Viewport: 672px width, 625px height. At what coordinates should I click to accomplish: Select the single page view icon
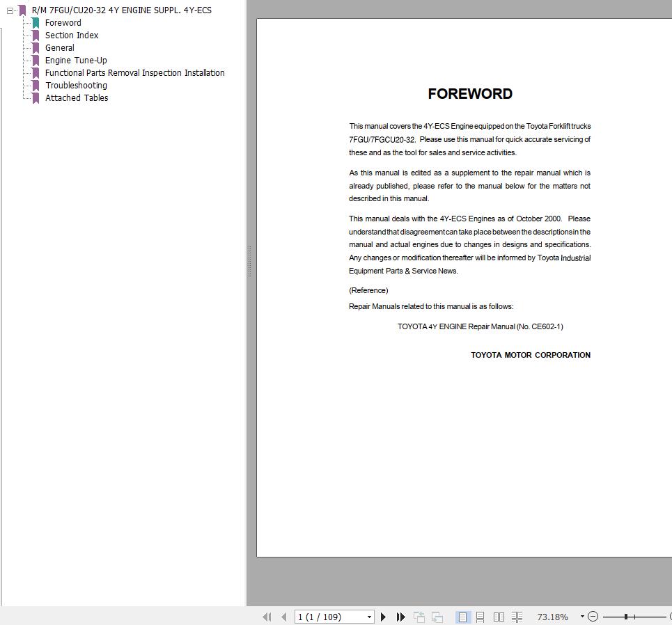(462, 617)
